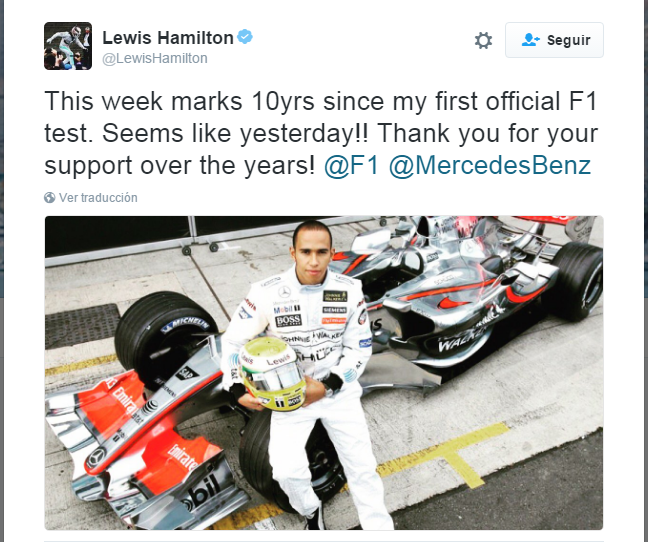Click the Seguir follow button
The width and height of the screenshot is (648, 542).
[x=554, y=40]
